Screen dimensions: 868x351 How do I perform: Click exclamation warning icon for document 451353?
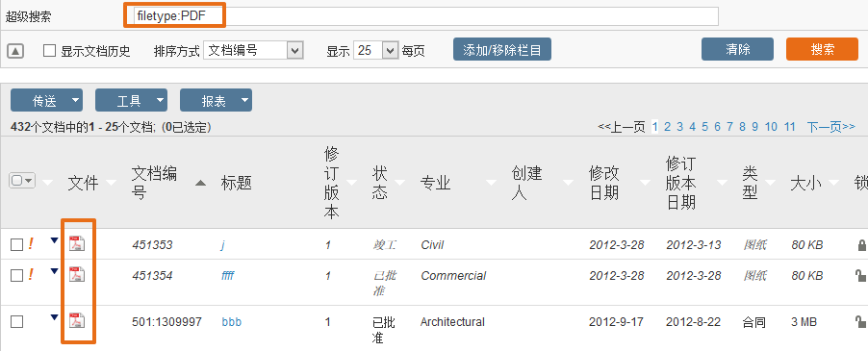click(x=31, y=243)
